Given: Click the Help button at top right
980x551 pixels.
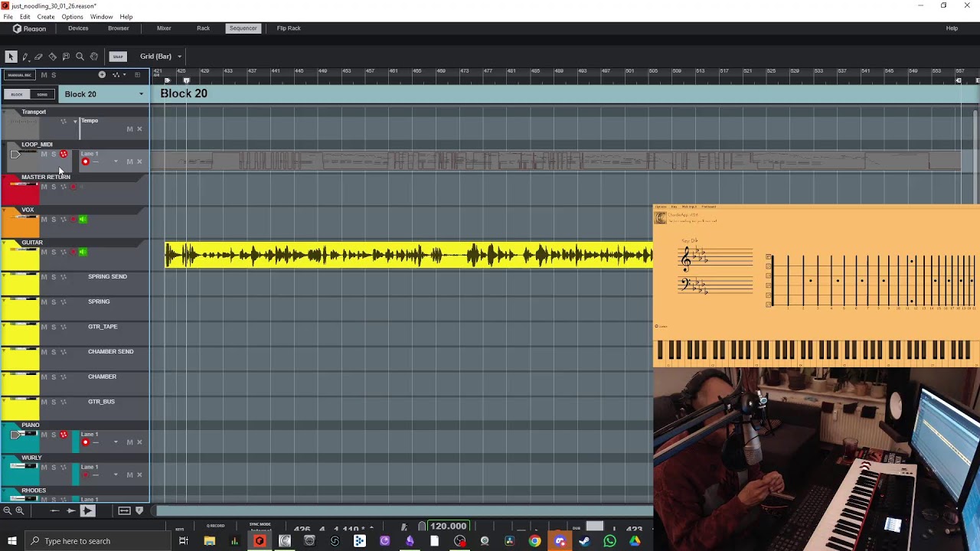Looking at the screenshot, I should (952, 28).
